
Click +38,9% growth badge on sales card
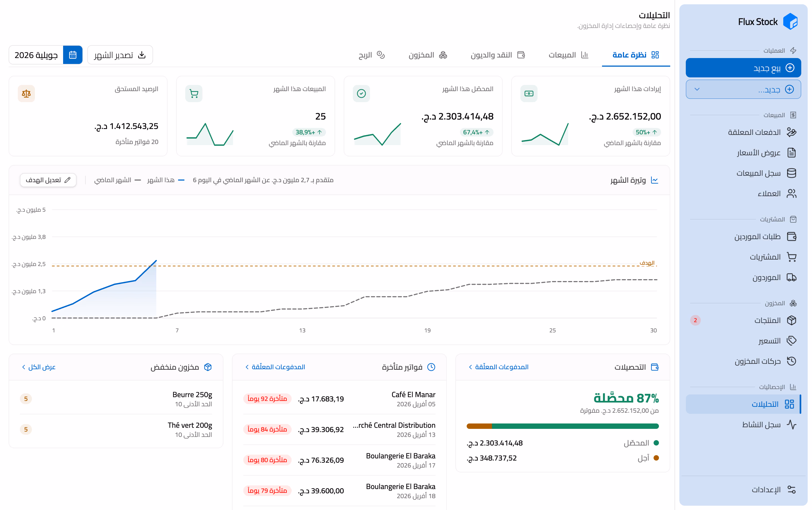point(309,132)
